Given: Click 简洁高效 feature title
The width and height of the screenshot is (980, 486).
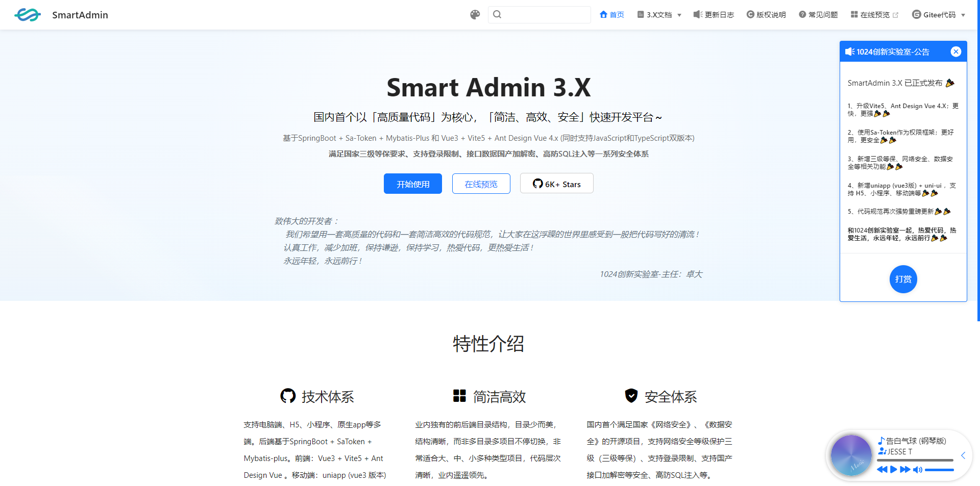Looking at the screenshot, I should point(499,397).
